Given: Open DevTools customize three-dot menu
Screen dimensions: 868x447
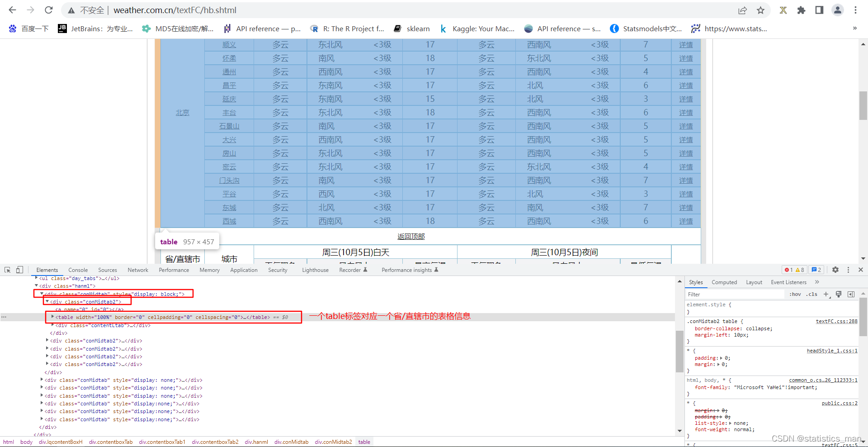Looking at the screenshot, I should [848, 270].
